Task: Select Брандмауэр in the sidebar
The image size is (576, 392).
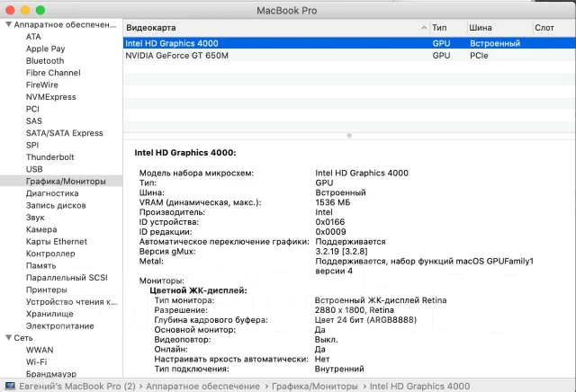Action: [51, 374]
